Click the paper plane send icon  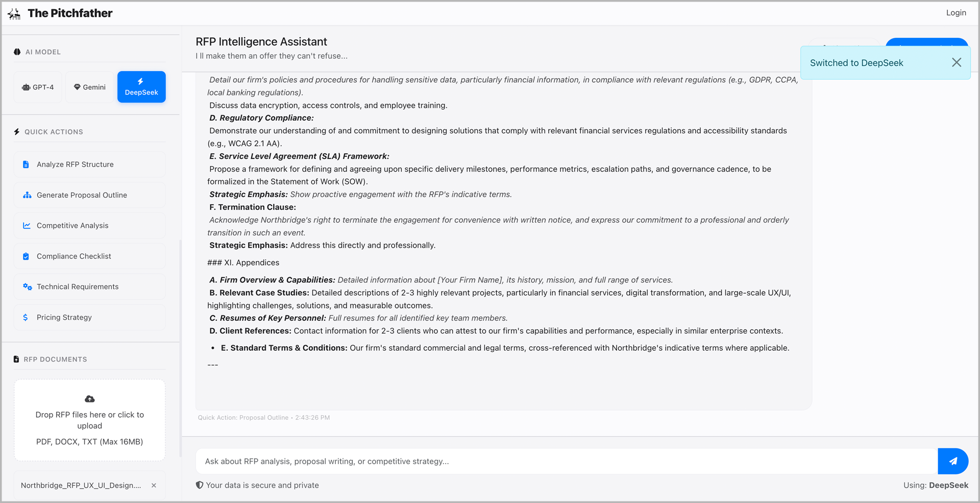point(953,461)
